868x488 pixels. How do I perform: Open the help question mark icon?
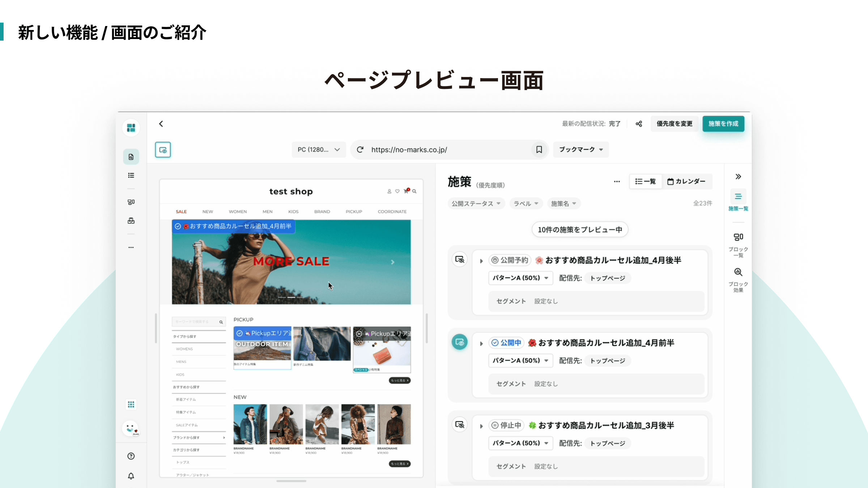(131, 456)
